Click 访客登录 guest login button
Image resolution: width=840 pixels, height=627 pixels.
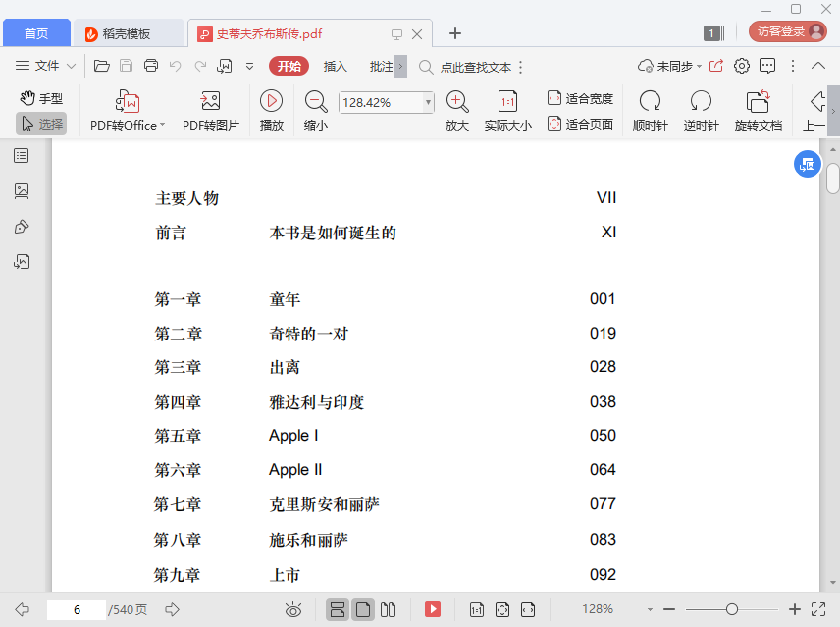pos(787,31)
